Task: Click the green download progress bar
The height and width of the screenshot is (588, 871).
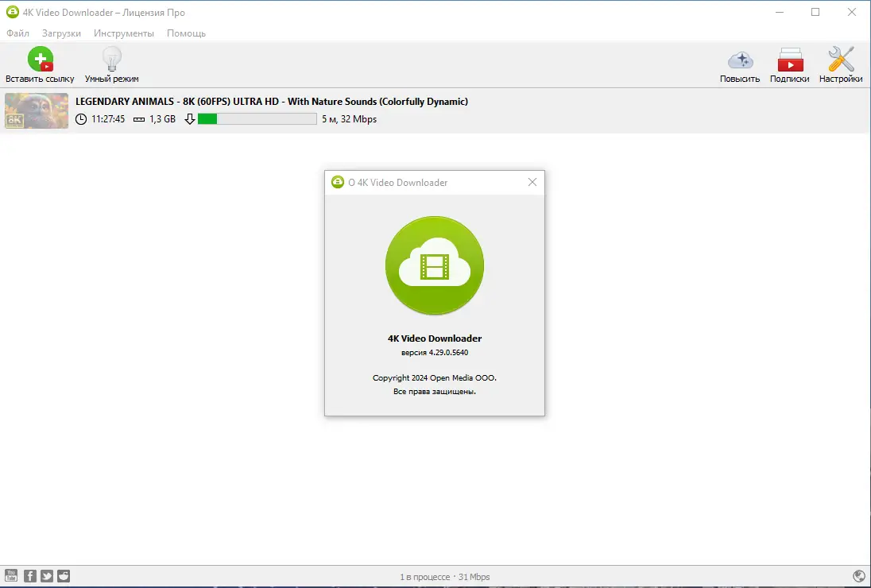Action: 257,119
